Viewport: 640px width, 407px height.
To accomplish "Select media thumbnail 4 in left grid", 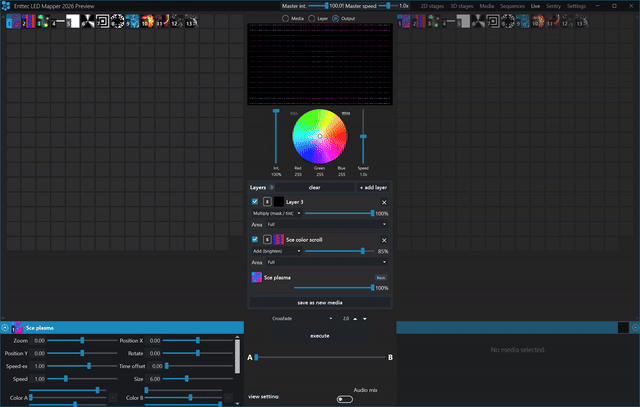I will [x=58, y=21].
